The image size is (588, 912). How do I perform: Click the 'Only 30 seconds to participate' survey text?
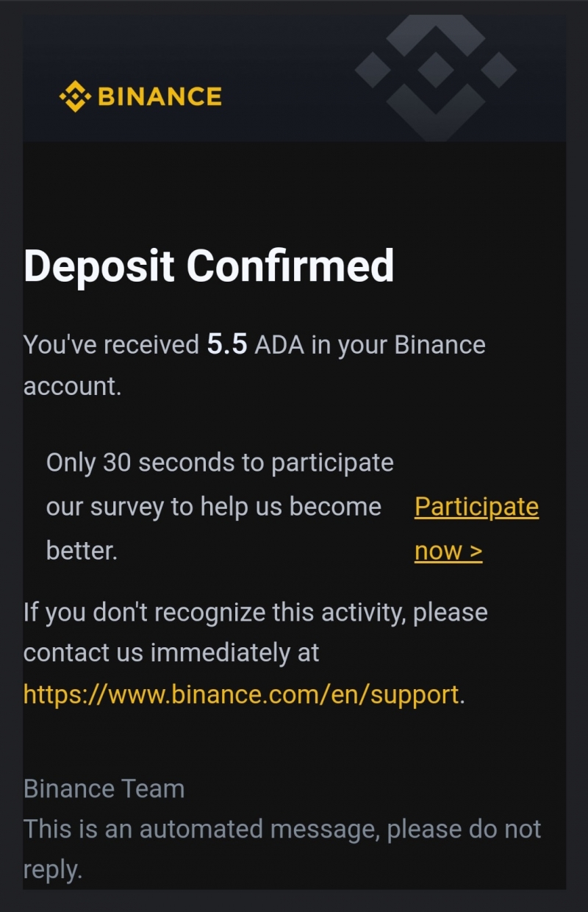click(x=220, y=463)
